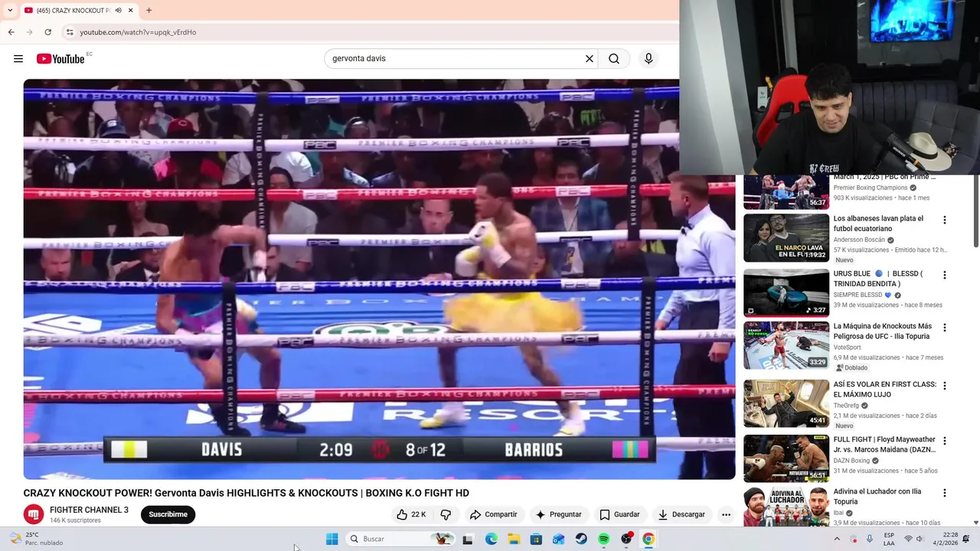
Task: Visit VoteSport channel name
Action: 847,347
